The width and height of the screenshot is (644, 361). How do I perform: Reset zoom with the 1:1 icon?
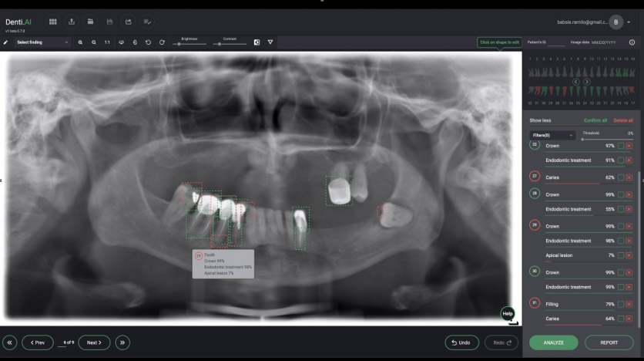(107, 42)
